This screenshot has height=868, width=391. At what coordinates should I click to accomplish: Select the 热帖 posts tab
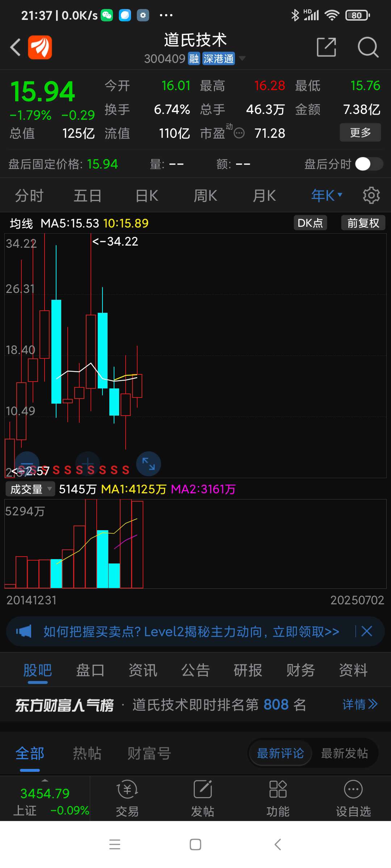point(87,754)
